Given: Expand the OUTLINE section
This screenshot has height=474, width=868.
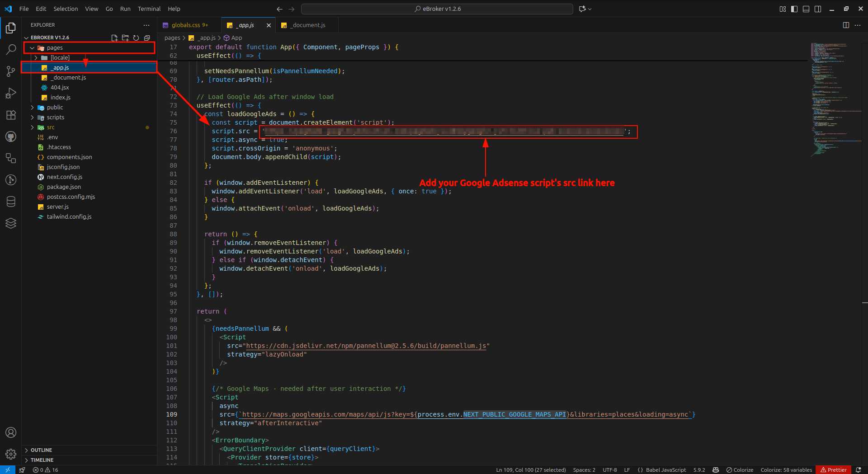Looking at the screenshot, I should click(x=89, y=450).
